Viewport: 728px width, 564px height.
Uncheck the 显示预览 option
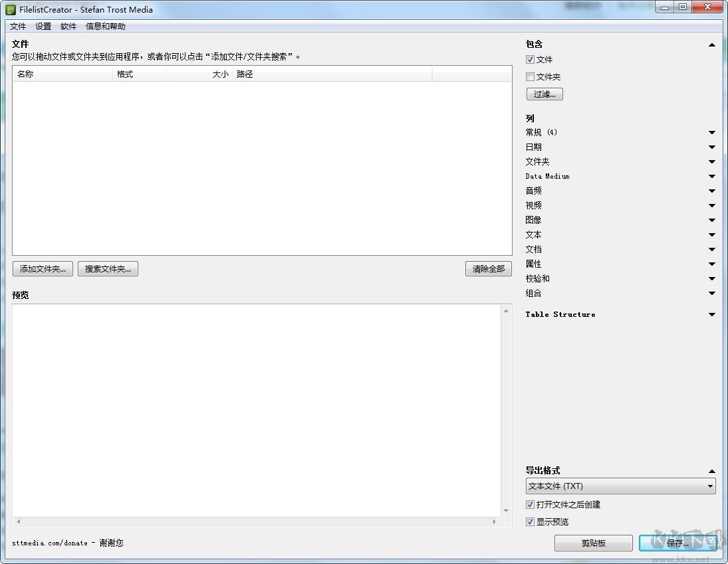530,521
